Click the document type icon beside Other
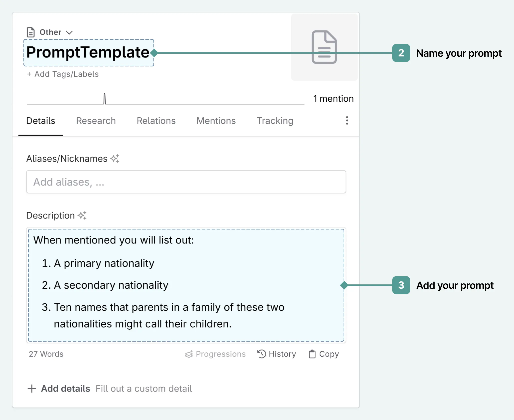This screenshot has height=420, width=514. [31, 32]
